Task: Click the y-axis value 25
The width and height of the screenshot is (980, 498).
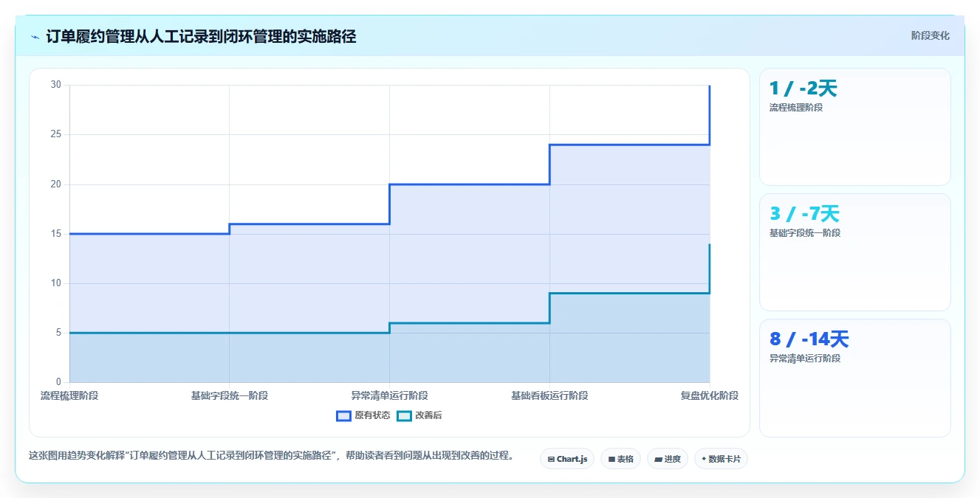Action: tap(55, 134)
